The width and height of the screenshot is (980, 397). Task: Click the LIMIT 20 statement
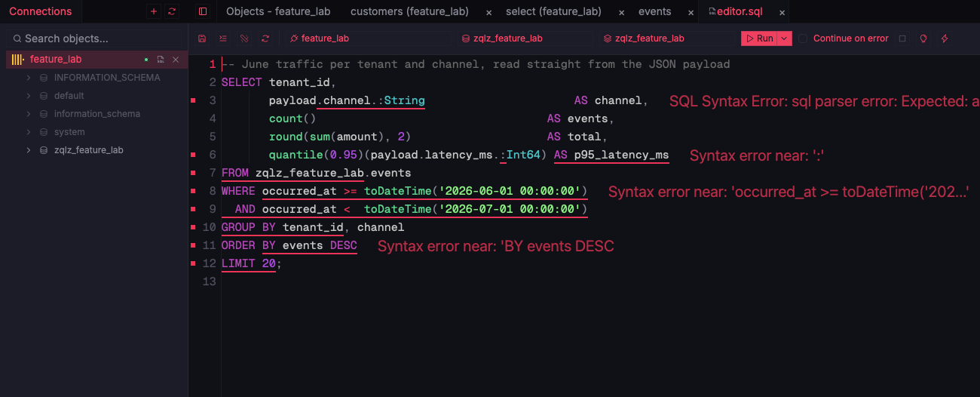click(x=249, y=263)
